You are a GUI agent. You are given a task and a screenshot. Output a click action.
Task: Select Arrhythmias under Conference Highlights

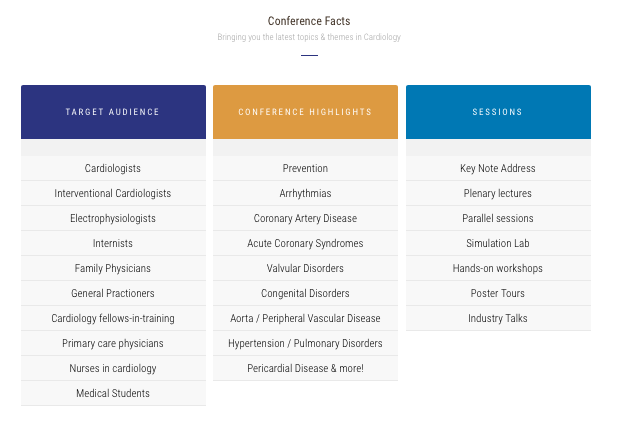click(x=305, y=194)
